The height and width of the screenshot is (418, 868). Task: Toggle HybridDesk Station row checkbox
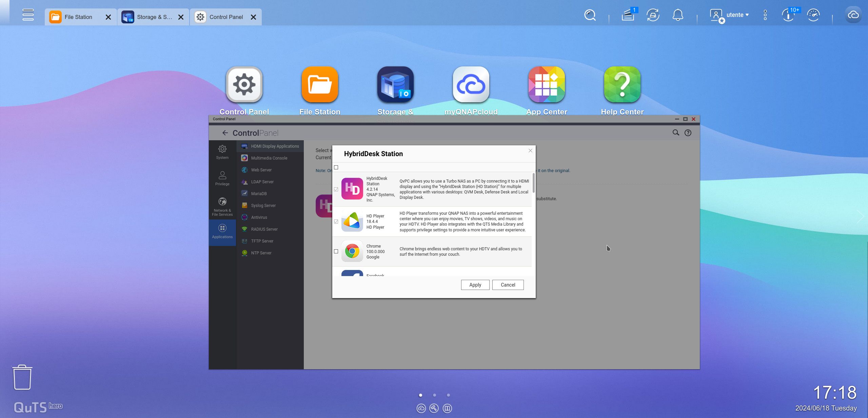pyautogui.click(x=336, y=189)
